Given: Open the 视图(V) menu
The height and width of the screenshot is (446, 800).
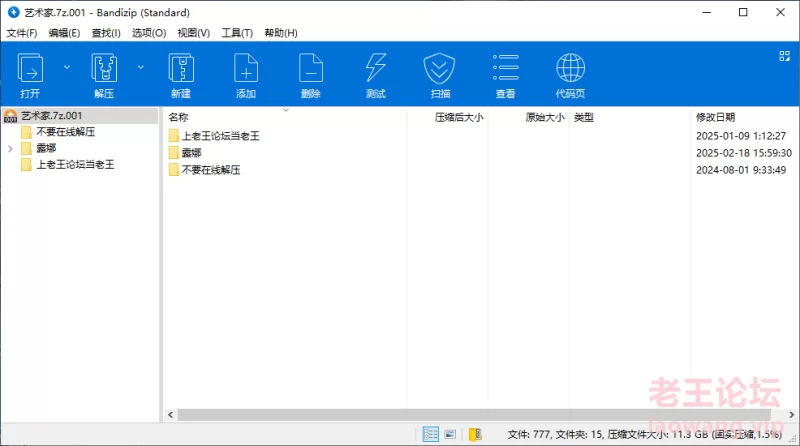Looking at the screenshot, I should (x=194, y=33).
